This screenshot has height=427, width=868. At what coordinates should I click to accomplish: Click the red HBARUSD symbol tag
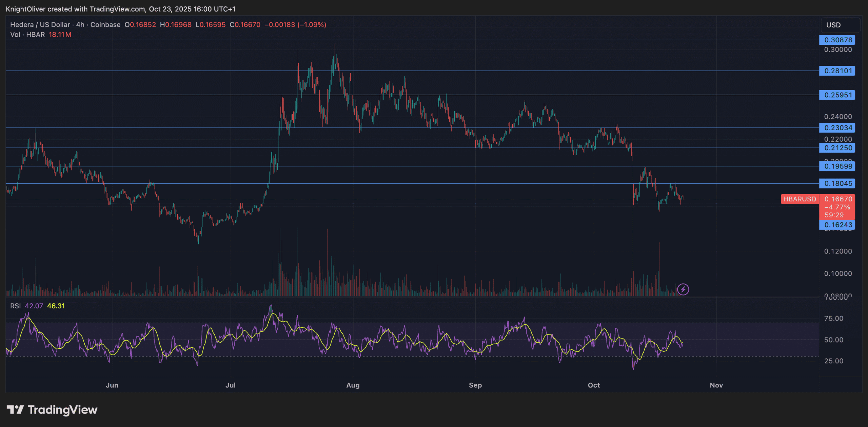point(800,199)
